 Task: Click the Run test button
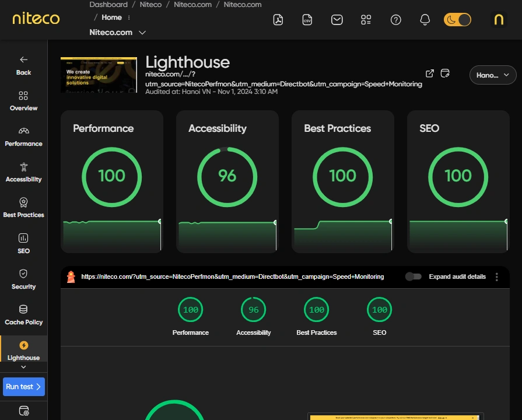click(24, 387)
